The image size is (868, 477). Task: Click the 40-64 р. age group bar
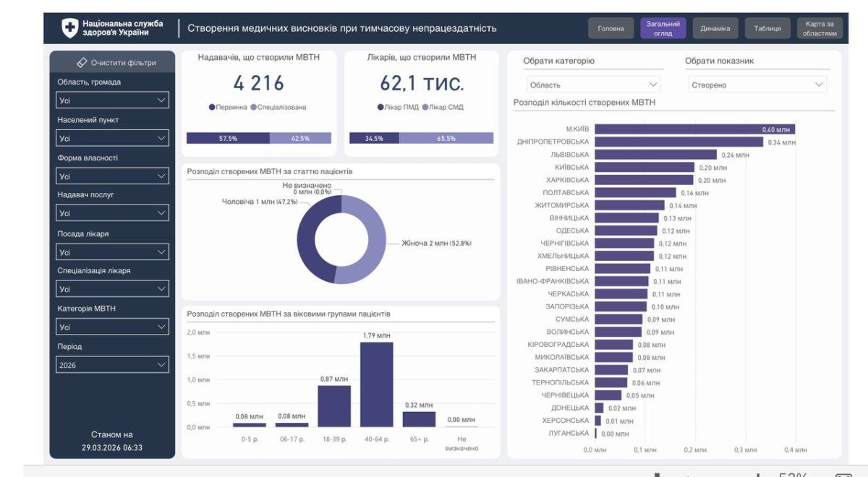tap(376, 384)
